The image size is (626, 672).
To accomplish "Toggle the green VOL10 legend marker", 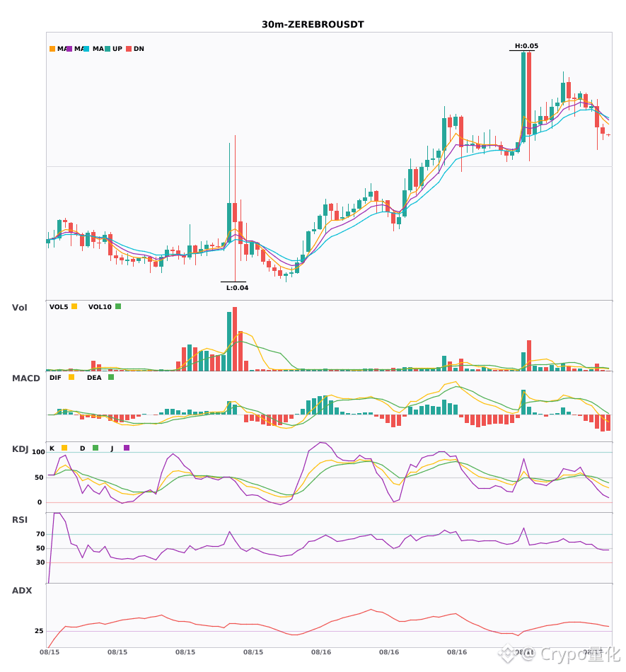I will click(x=118, y=306).
